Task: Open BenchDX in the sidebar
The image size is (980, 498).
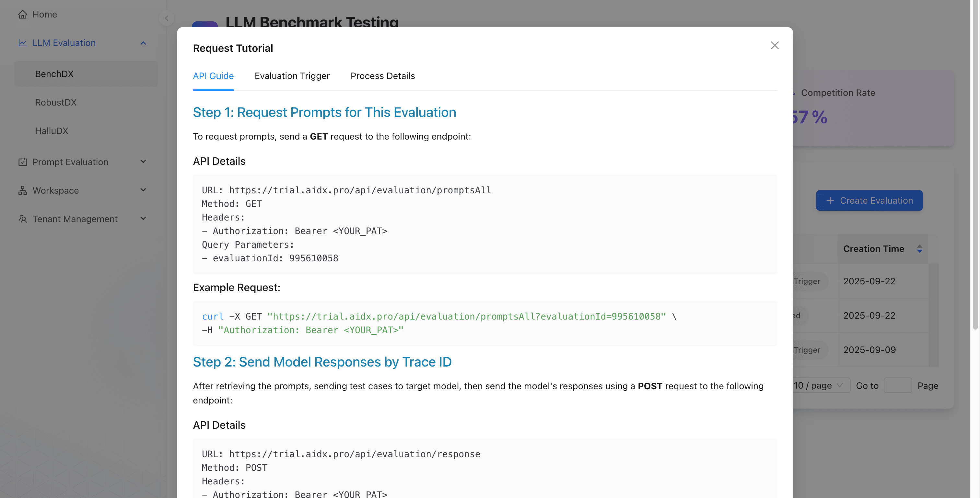Action: click(86, 74)
